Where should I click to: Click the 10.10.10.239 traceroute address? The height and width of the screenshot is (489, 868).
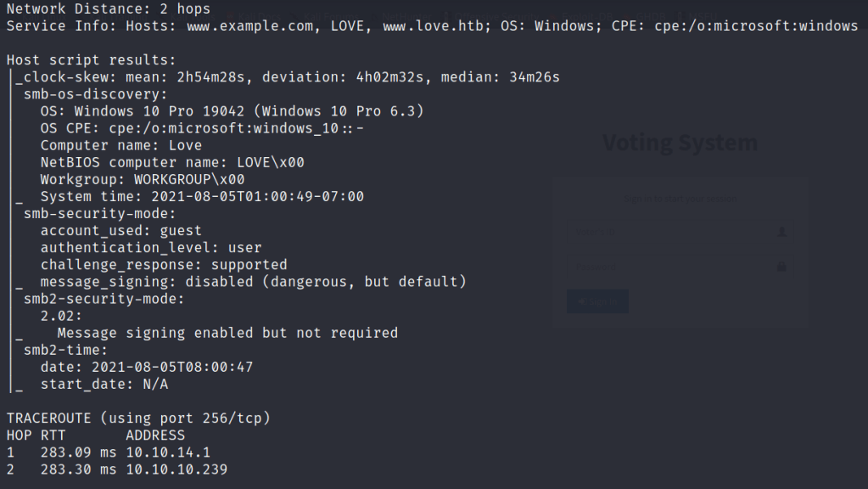[x=176, y=469]
